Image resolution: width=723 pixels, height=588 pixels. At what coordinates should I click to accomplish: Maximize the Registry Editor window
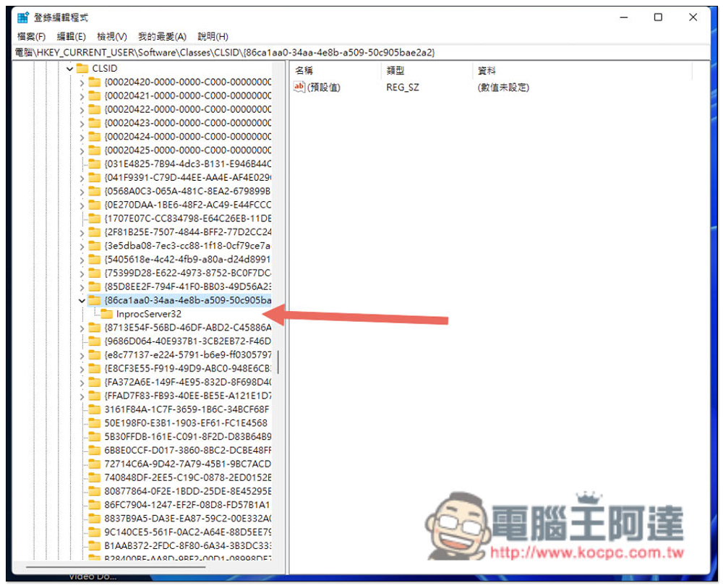[x=658, y=17]
